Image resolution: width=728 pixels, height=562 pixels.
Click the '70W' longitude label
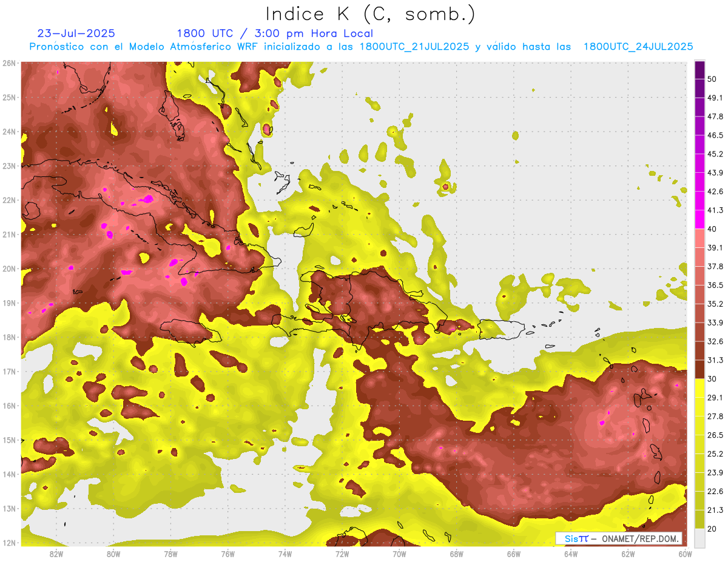399,554
